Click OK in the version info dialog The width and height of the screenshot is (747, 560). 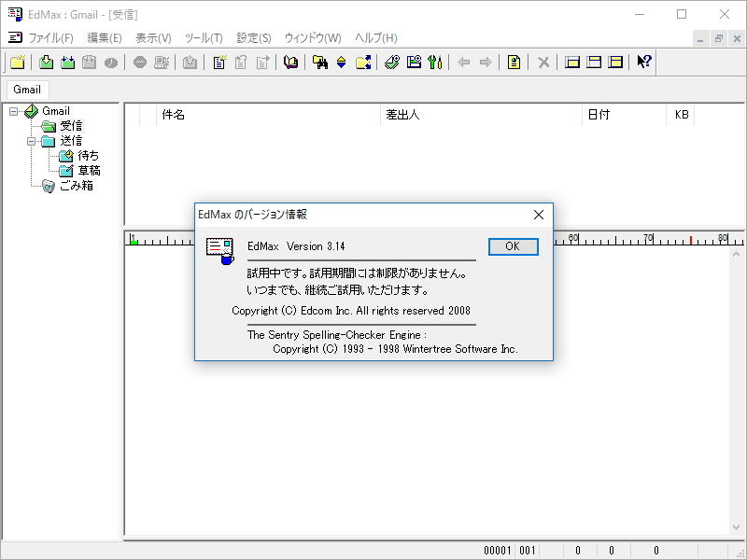pyautogui.click(x=514, y=246)
